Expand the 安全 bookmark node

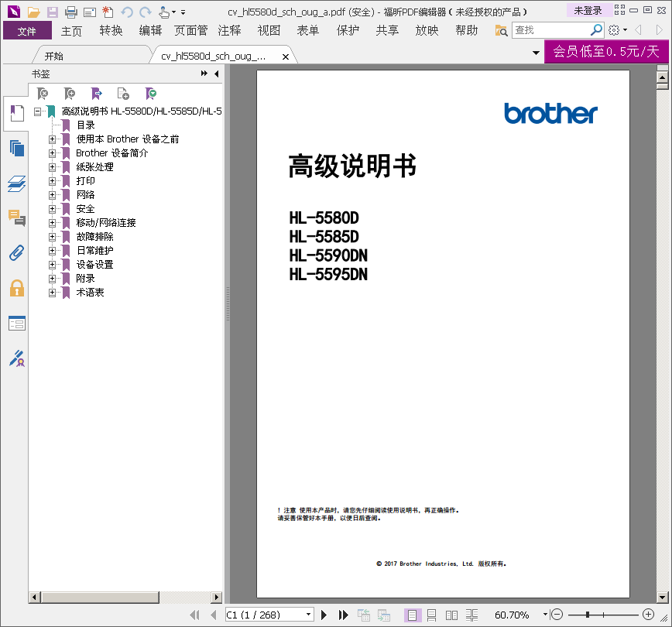coord(53,209)
